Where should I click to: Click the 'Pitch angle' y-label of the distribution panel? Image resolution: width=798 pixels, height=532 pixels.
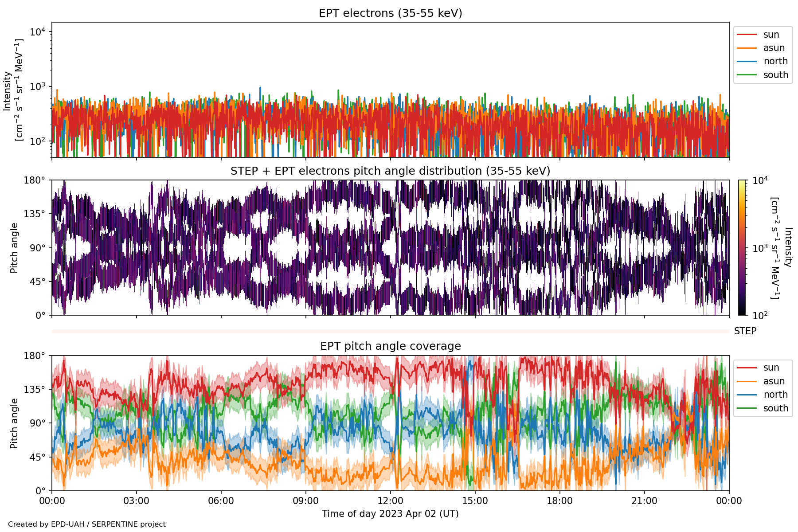[14, 248]
